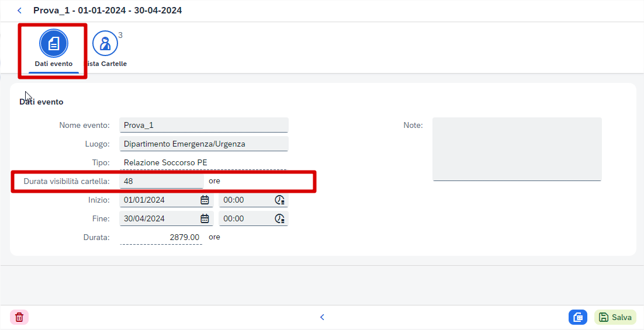644x330 pixels.
Task: Open the Dati evento tab
Action: point(53,49)
